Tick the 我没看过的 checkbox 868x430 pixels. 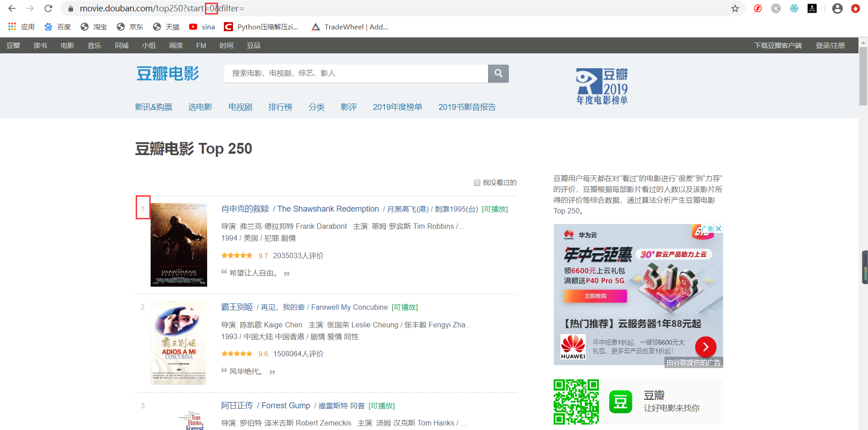tap(477, 183)
